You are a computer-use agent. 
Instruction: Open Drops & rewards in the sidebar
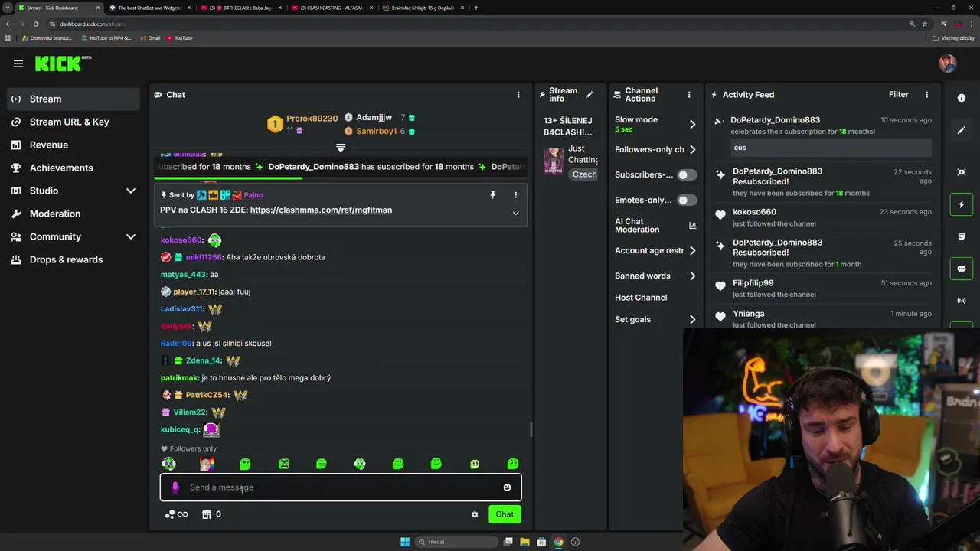pyautogui.click(x=74, y=259)
